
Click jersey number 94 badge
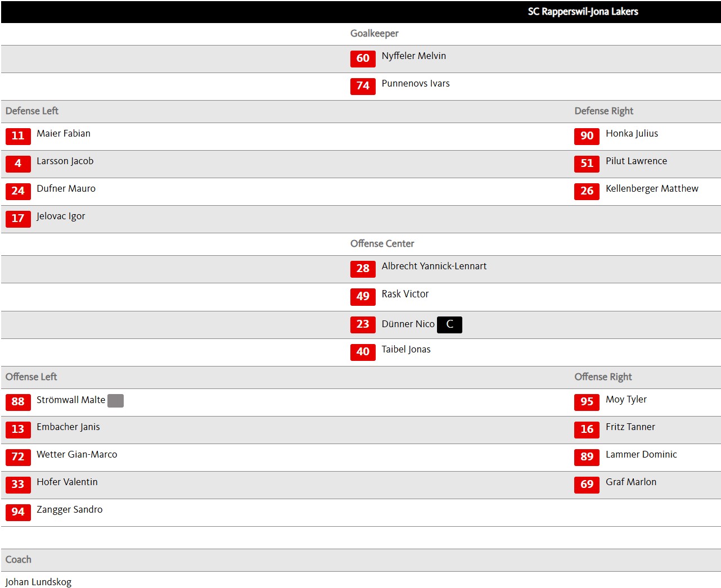click(18, 512)
